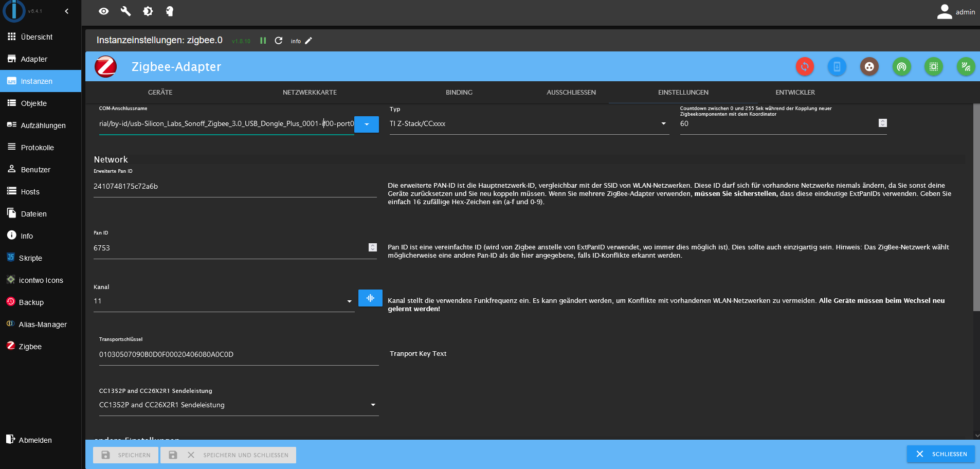The width and height of the screenshot is (980, 469).
Task: Switch theme using the brightness icon
Action: coord(148,11)
